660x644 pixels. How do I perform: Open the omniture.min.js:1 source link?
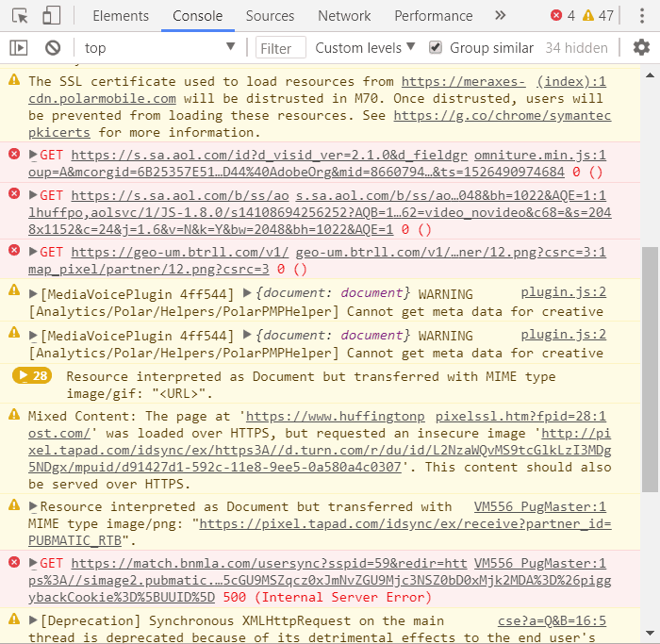540,154
